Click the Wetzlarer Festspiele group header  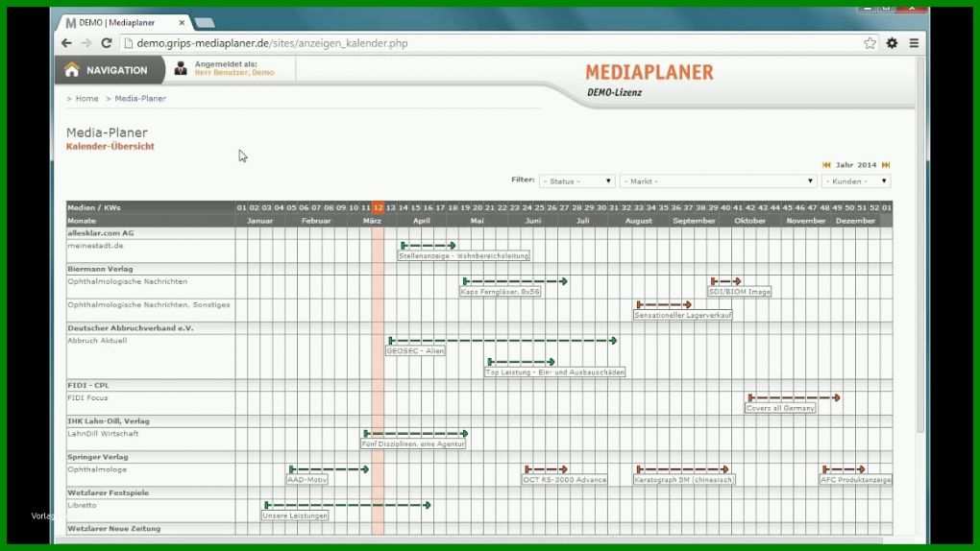pyautogui.click(x=109, y=492)
